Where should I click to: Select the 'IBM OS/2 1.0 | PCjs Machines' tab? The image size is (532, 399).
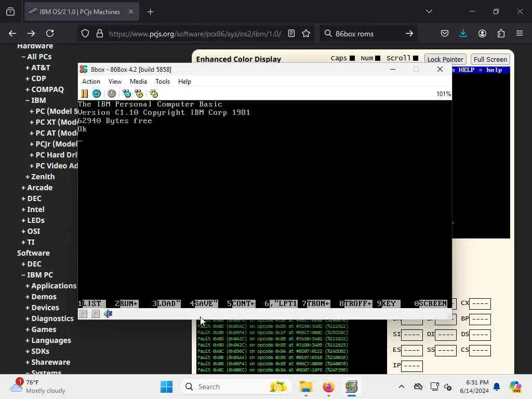click(82, 12)
